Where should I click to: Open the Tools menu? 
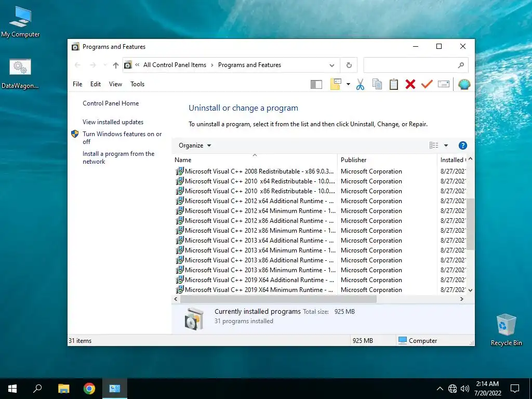pyautogui.click(x=137, y=84)
